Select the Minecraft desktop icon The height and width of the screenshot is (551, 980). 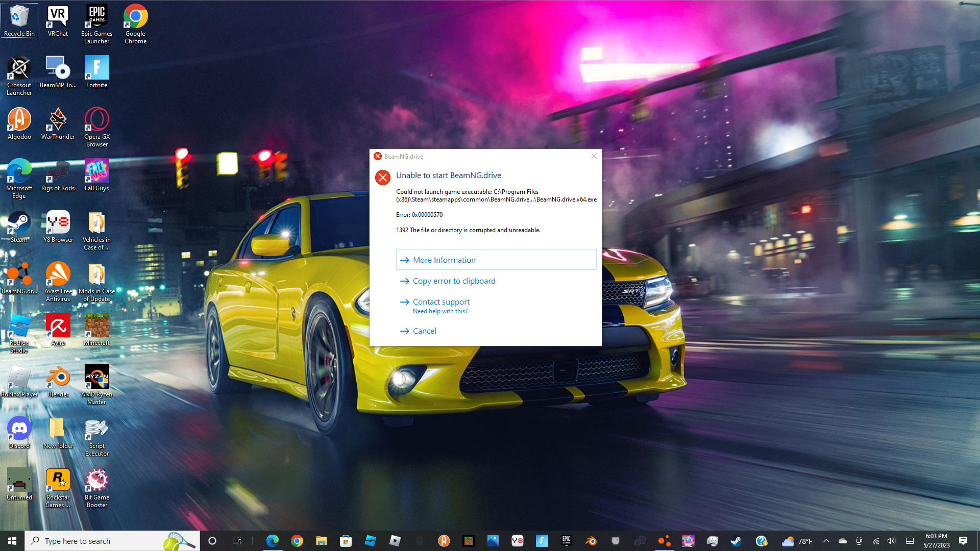click(x=96, y=330)
